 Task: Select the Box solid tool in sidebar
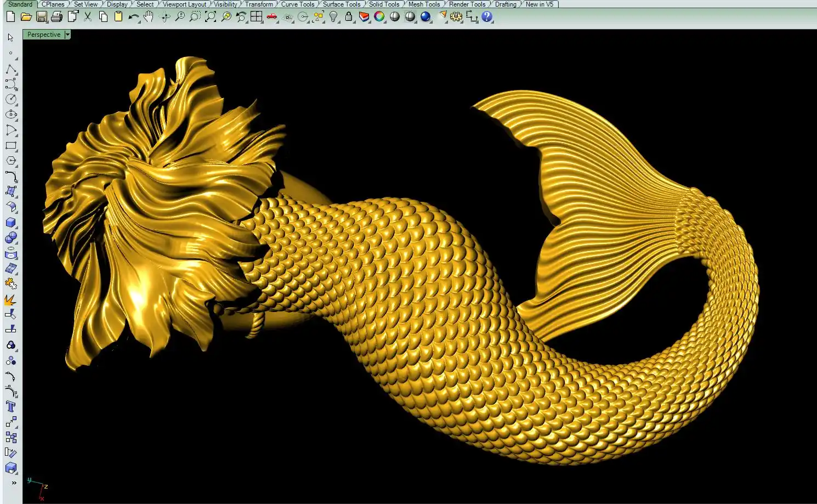(10, 223)
